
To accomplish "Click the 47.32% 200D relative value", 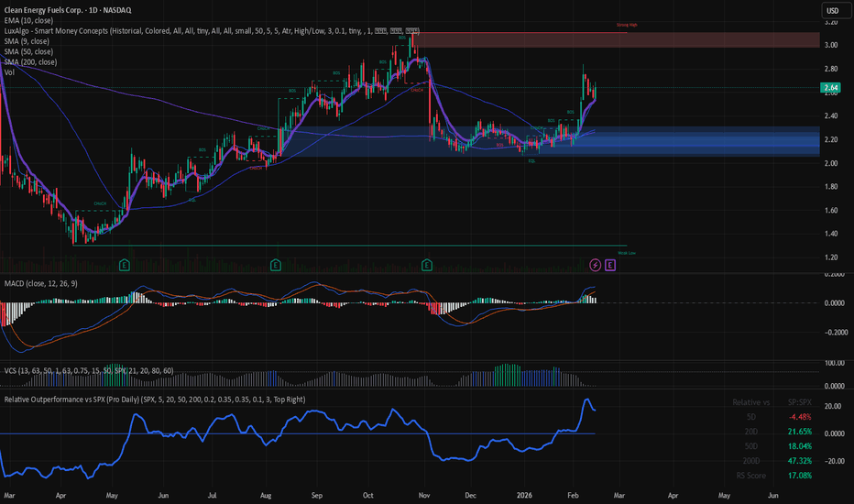I will pos(800,461).
